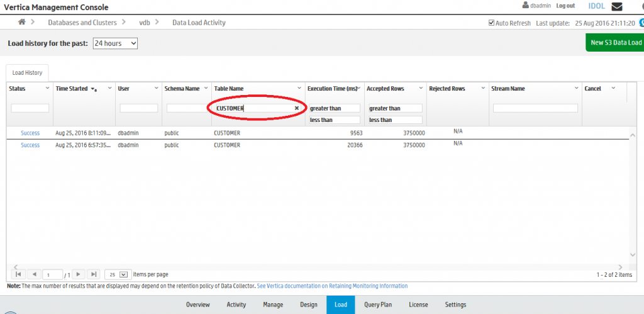Focus Accepted Rows greater than field
The width and height of the screenshot is (644, 314).
click(x=396, y=108)
